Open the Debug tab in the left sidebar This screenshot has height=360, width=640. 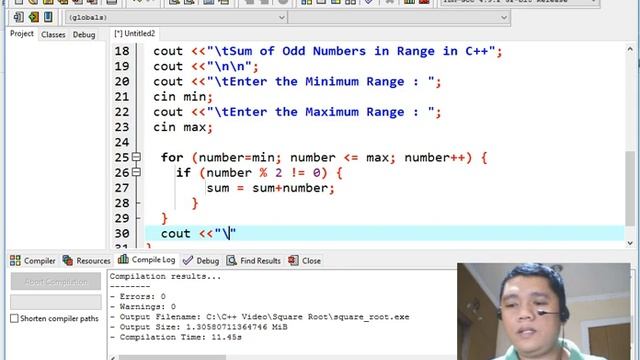click(x=84, y=35)
